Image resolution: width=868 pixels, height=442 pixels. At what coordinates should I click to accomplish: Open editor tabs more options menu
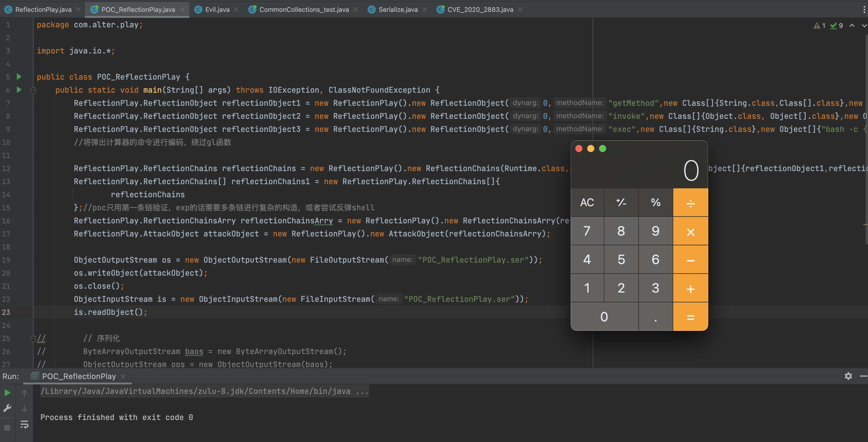point(864,10)
